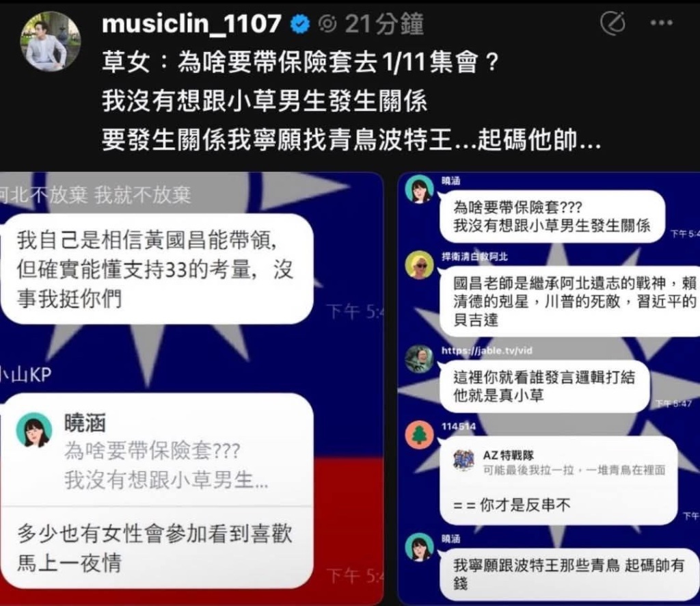The image size is (700, 606).
Task: Open the right chat screenshot image
Action: [x=549, y=388]
